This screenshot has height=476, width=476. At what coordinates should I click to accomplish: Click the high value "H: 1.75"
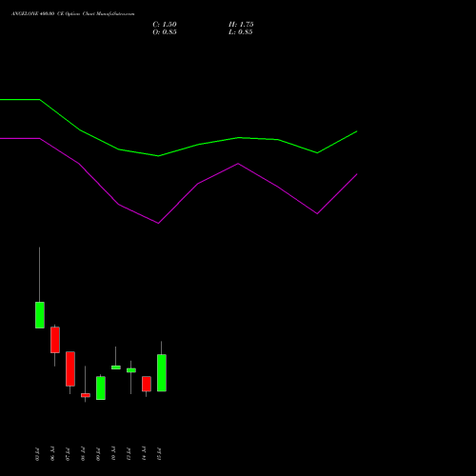(241, 25)
